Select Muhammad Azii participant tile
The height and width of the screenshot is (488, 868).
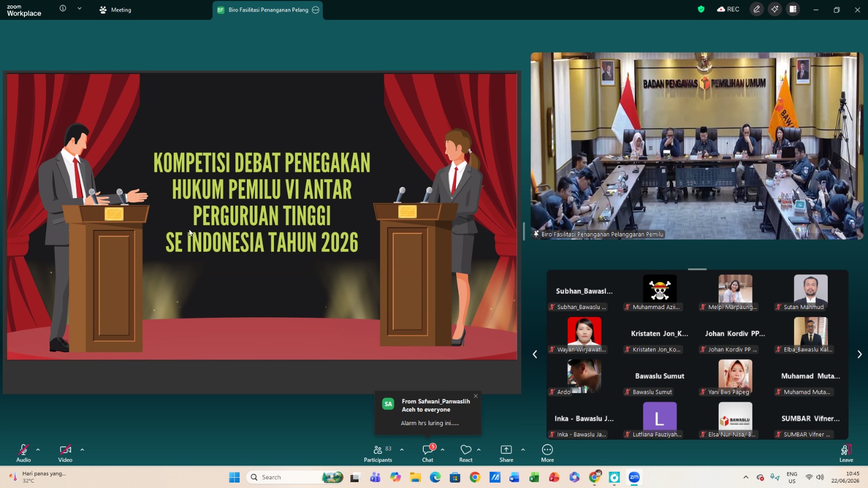[660, 293]
